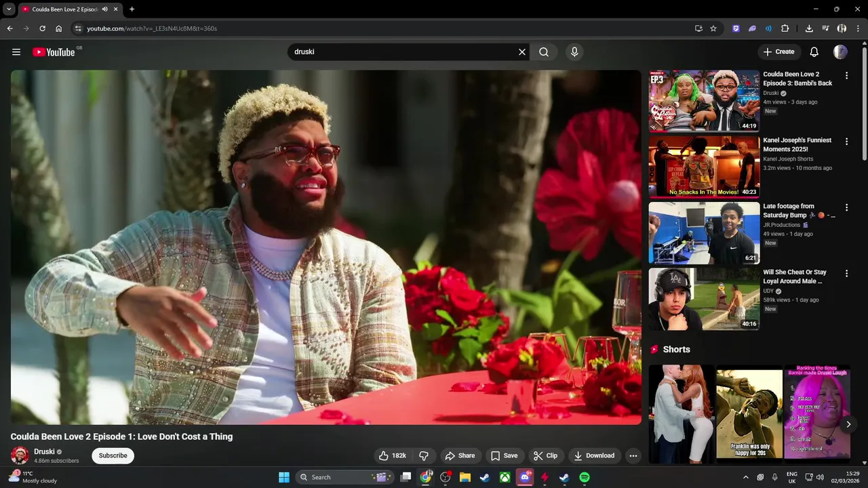The height and width of the screenshot is (488, 868).
Task: Save the video to a playlist
Action: (504, 455)
